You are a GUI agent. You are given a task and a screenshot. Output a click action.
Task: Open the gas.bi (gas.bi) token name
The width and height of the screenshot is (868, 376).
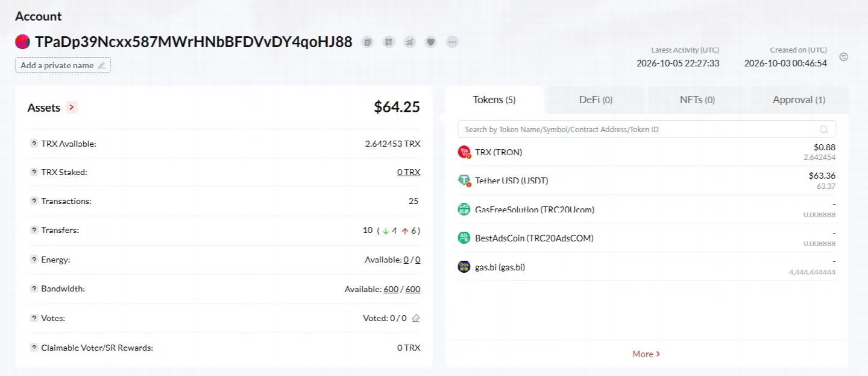click(500, 267)
